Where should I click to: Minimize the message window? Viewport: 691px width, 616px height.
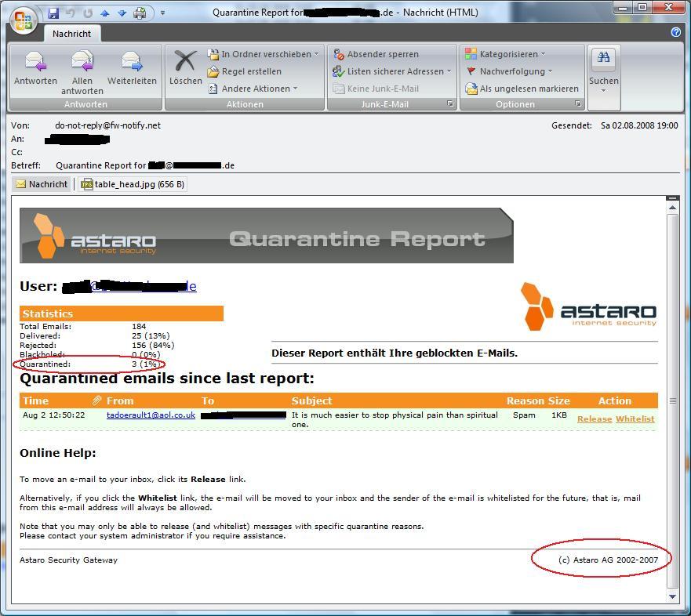[623, 7]
